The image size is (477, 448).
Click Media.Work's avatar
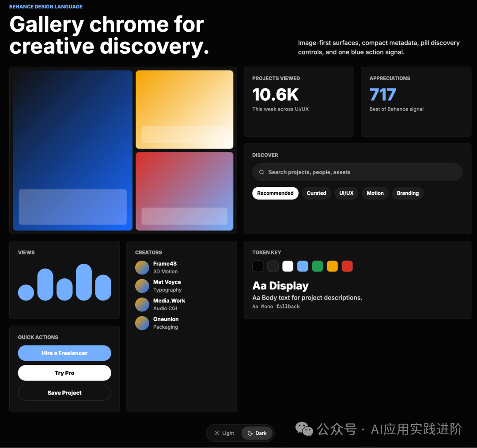[142, 305]
